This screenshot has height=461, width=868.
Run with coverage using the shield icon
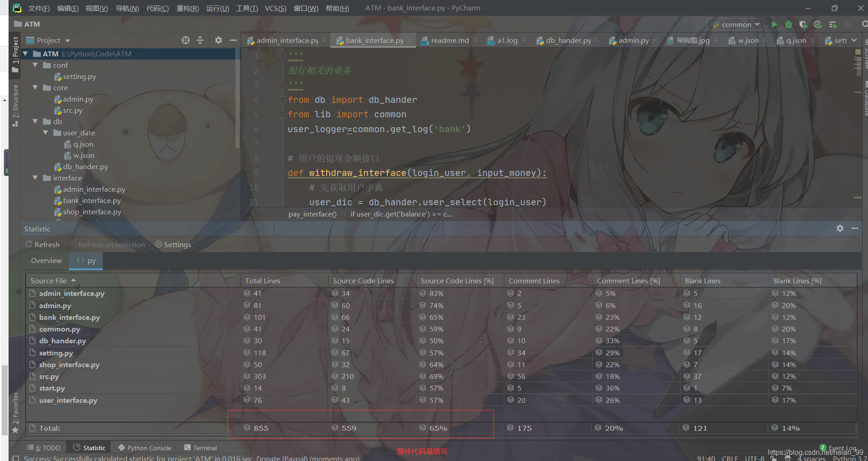click(803, 24)
